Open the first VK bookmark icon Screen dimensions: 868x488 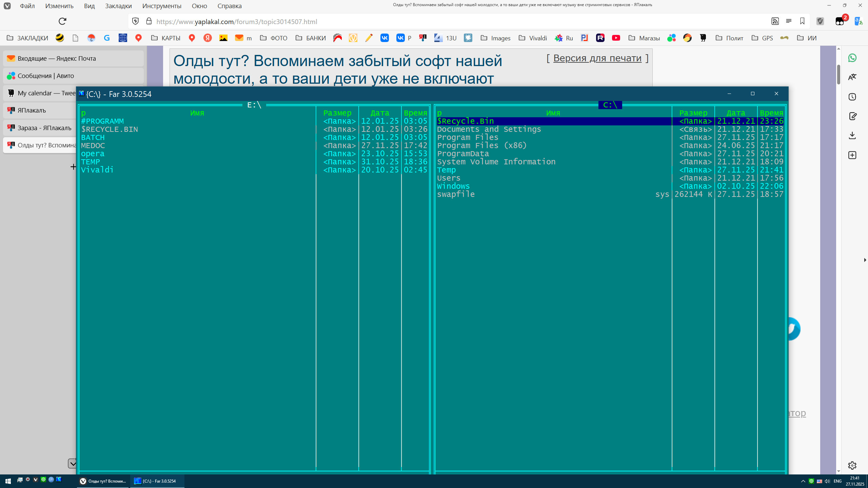click(x=384, y=38)
